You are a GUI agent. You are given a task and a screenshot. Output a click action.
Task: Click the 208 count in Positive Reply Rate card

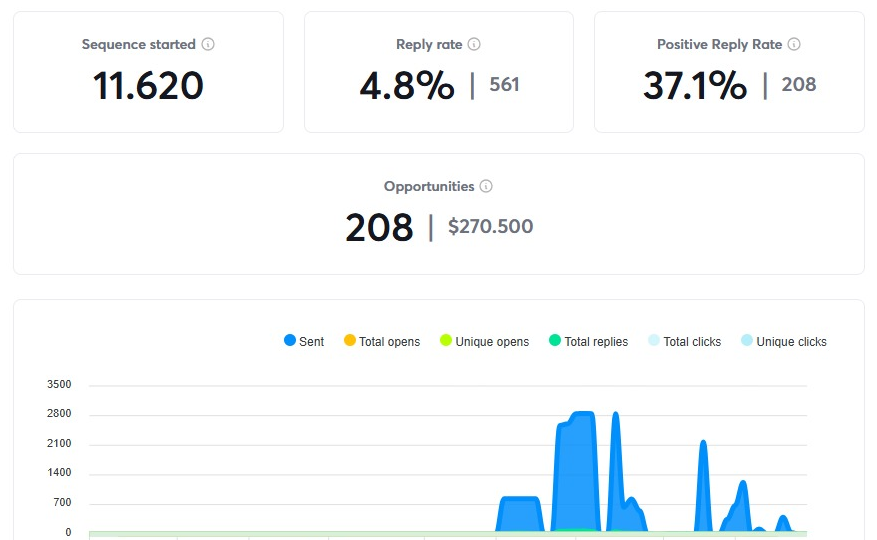(799, 84)
